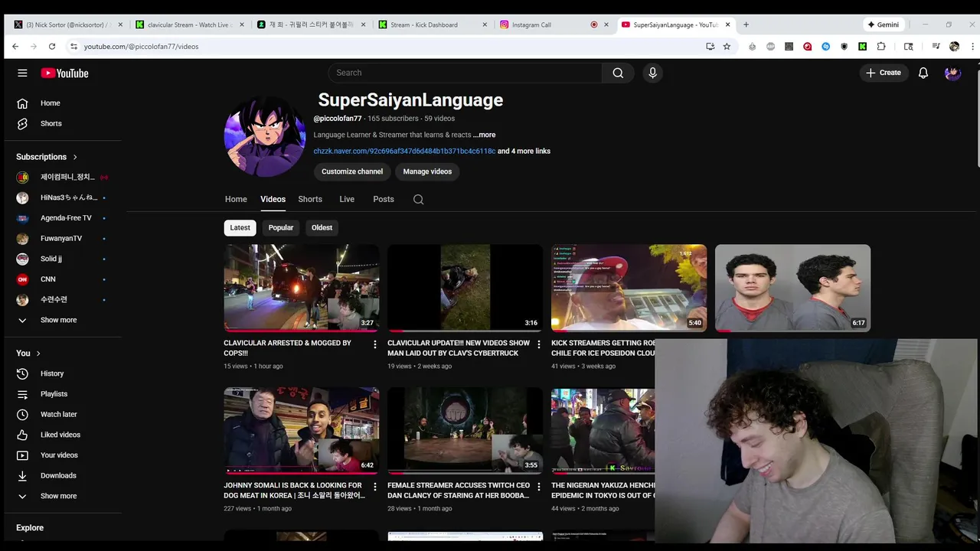Open the chzzk.naver.com channel link

click(404, 152)
